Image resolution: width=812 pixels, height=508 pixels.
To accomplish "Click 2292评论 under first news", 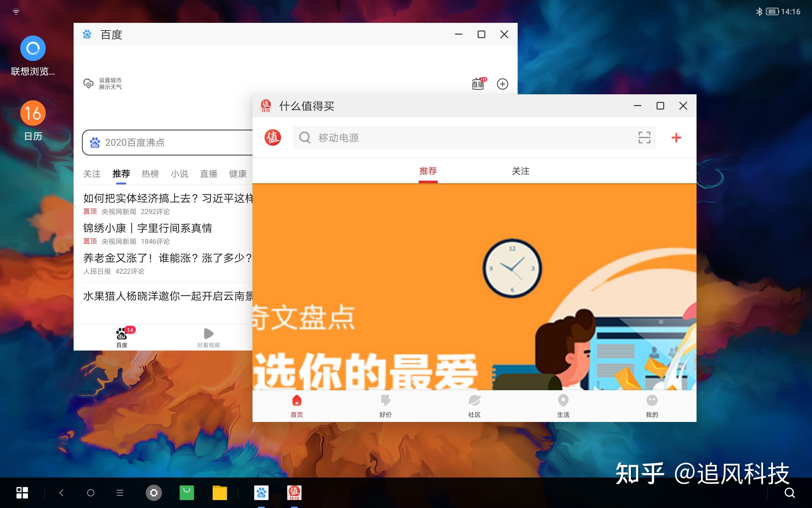I will pos(155,212).
